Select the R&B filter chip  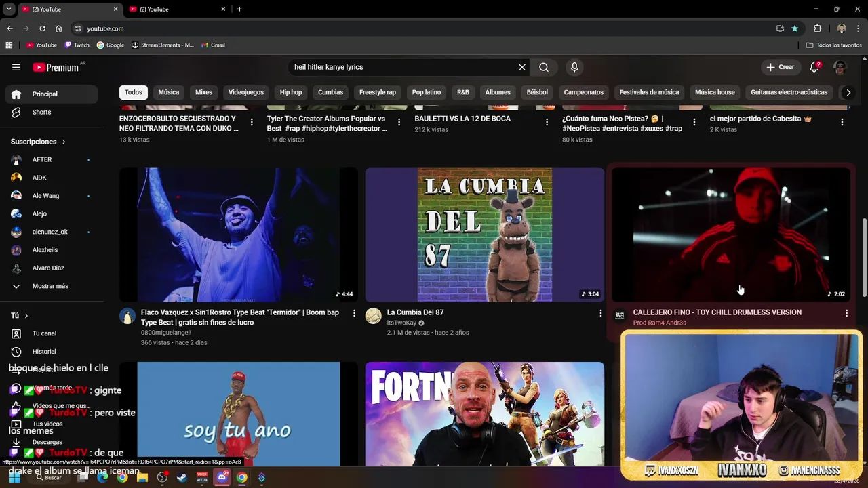[463, 92]
